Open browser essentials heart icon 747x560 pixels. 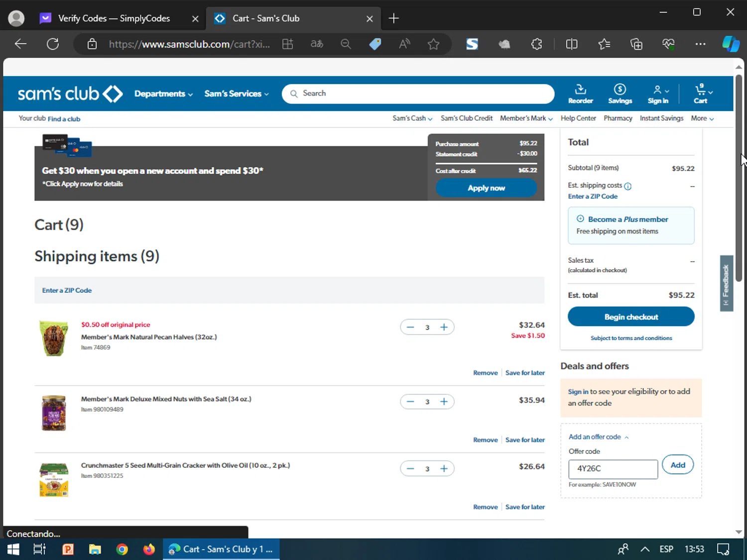point(668,44)
